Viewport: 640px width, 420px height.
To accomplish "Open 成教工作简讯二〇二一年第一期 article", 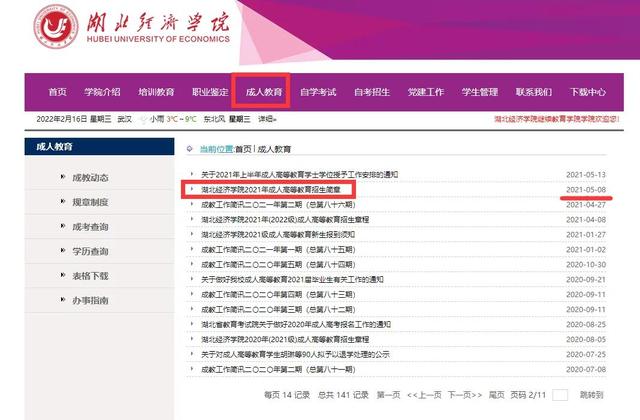I will coord(278,250).
